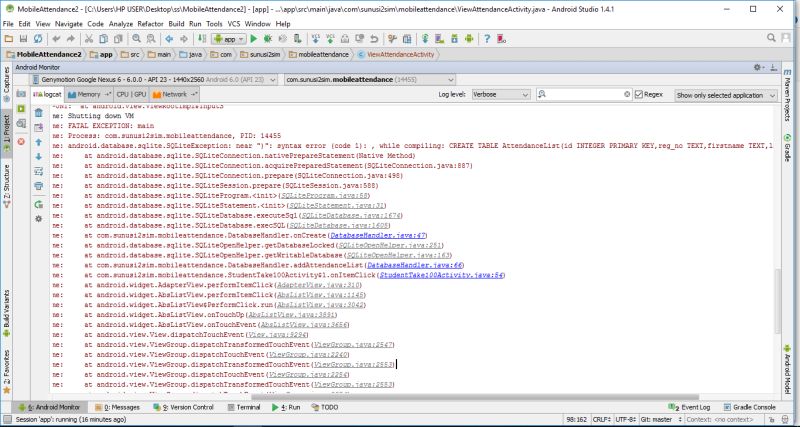800x427 pixels.
Task: Click the VCS Commit Changes icon
Action: (x=330, y=39)
